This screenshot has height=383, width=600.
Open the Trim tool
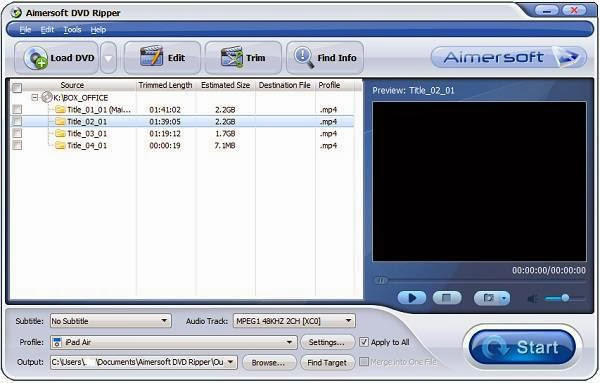(243, 58)
